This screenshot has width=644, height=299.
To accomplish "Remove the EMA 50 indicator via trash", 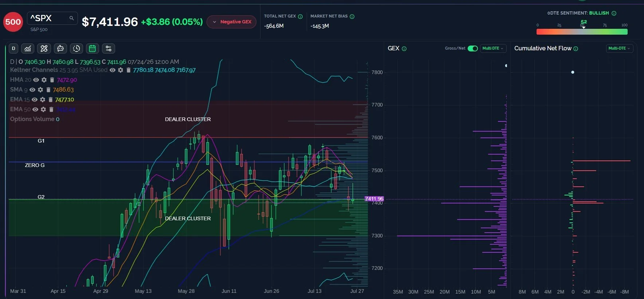I will point(51,109).
